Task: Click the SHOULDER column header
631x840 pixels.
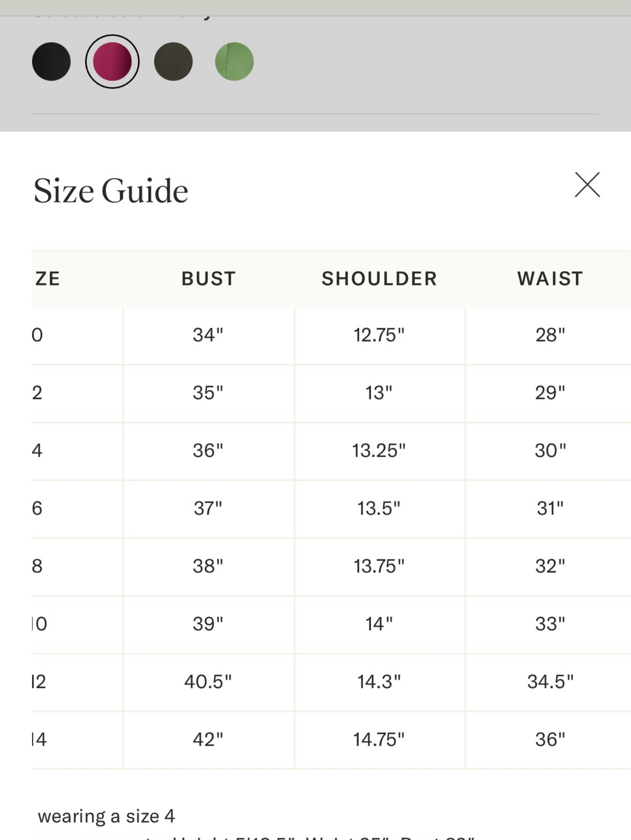Action: pos(380,279)
